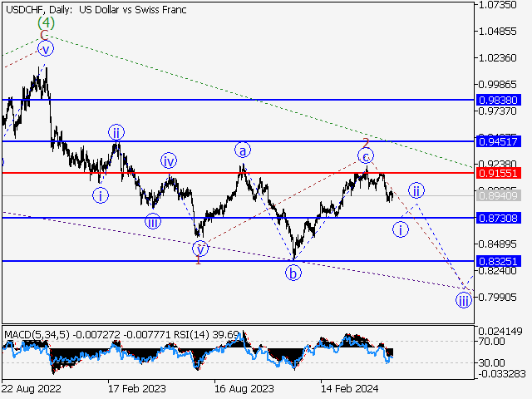This screenshot has width=532, height=399.
Task: Select the circled 'a' wave label
Action: pyautogui.click(x=243, y=150)
